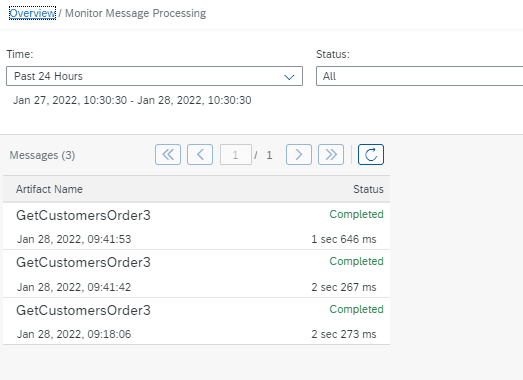Click the Status column header
This screenshot has height=380, width=523.
(x=368, y=189)
